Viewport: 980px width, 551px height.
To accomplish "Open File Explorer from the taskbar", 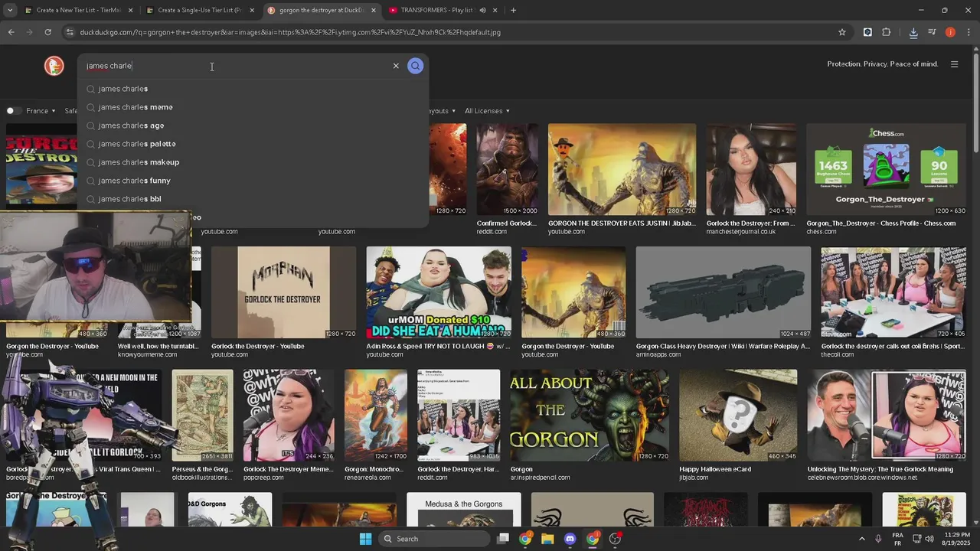I will [x=547, y=539].
